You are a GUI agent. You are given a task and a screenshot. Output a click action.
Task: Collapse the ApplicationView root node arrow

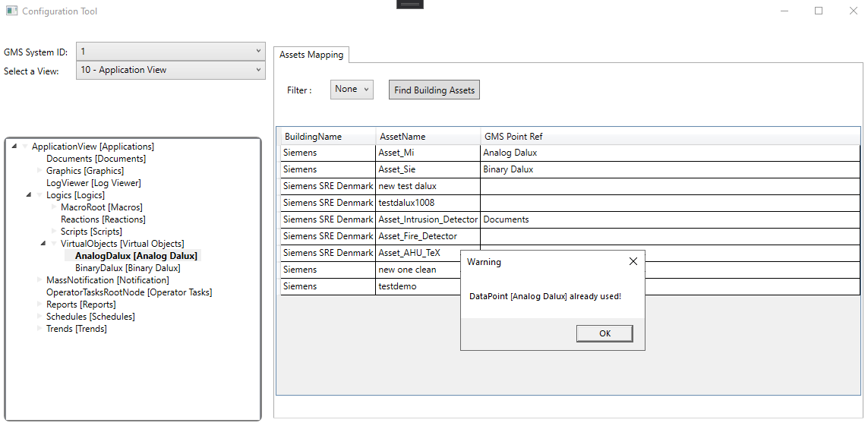pyautogui.click(x=15, y=147)
